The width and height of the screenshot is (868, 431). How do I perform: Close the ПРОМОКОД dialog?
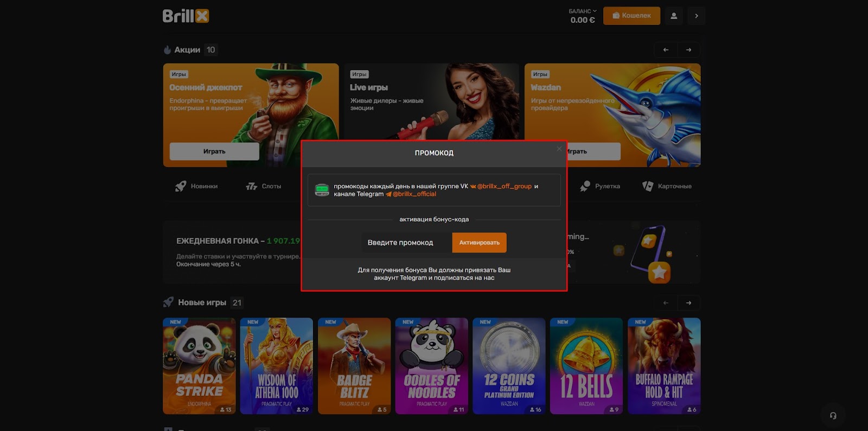click(559, 149)
